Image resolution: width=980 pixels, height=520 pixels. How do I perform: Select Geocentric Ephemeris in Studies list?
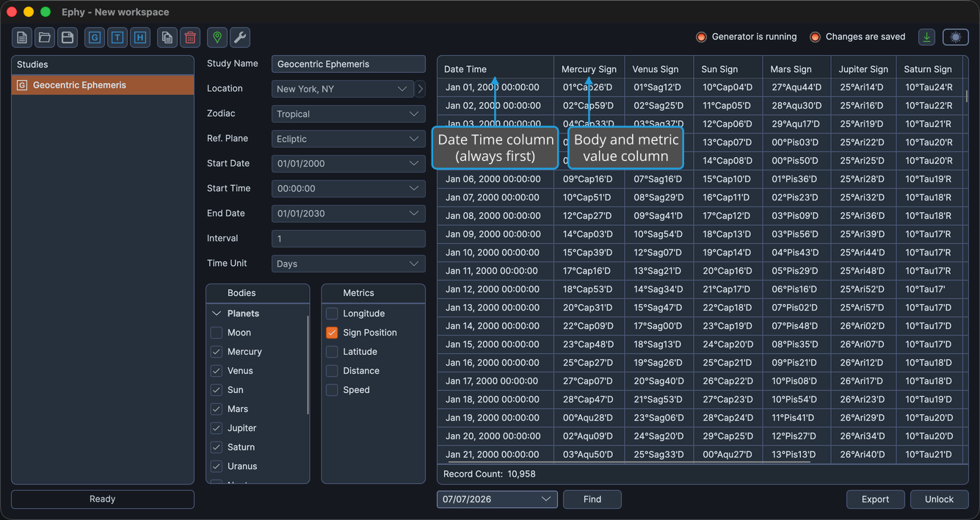pyautogui.click(x=103, y=85)
